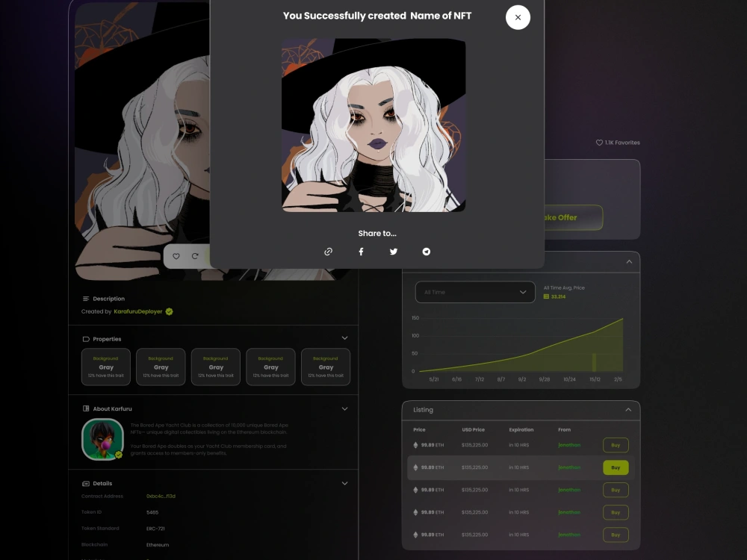Collapse the Listing panel
This screenshot has height=560, width=747.
(628, 409)
